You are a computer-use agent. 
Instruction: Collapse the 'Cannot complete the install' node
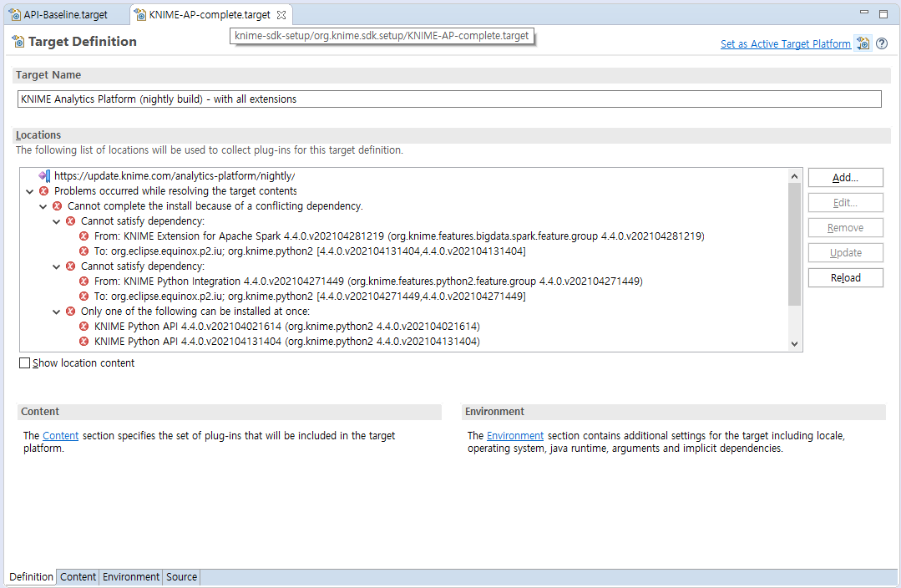(x=43, y=206)
